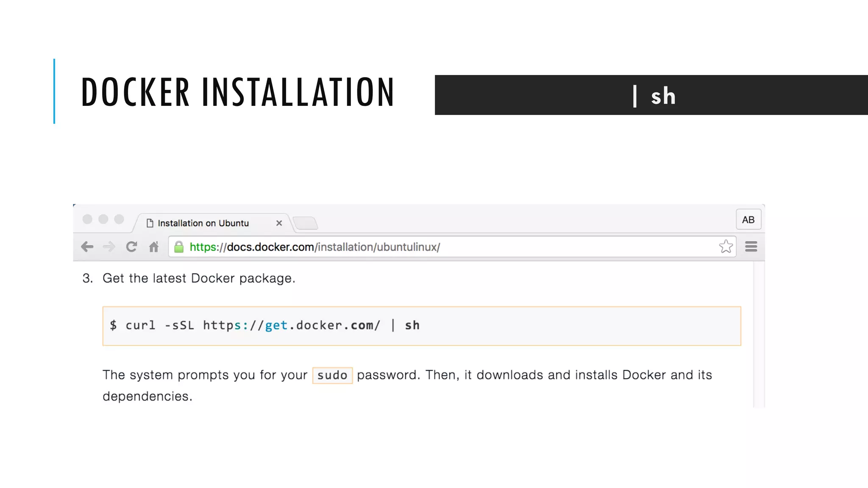Click the red window close dot

(x=87, y=219)
